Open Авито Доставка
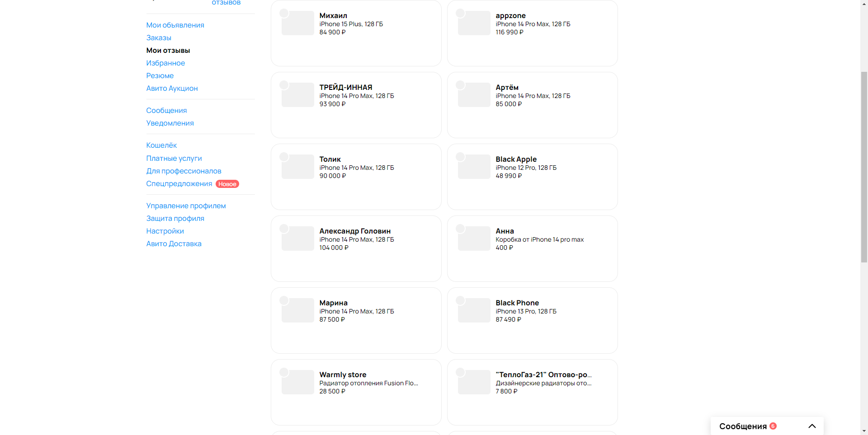The width and height of the screenshot is (868, 435). click(174, 244)
